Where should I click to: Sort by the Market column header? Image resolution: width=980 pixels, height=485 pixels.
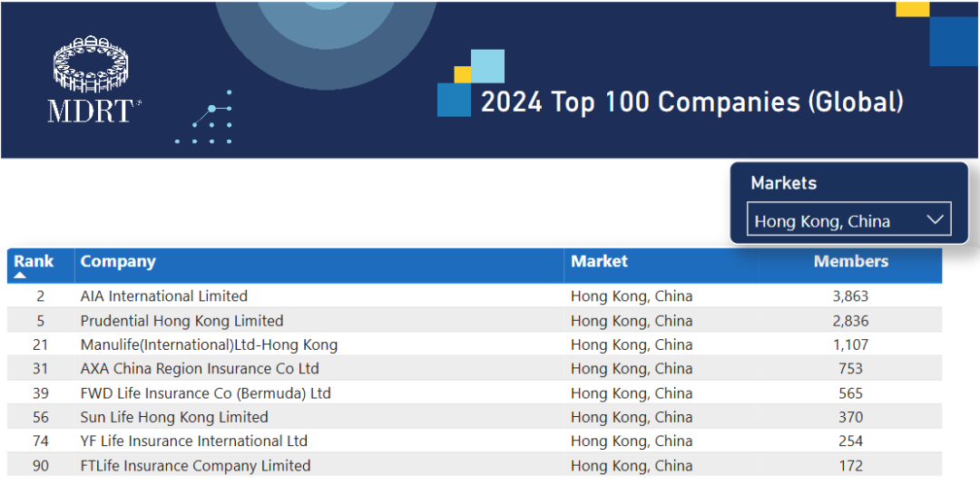pos(599,261)
